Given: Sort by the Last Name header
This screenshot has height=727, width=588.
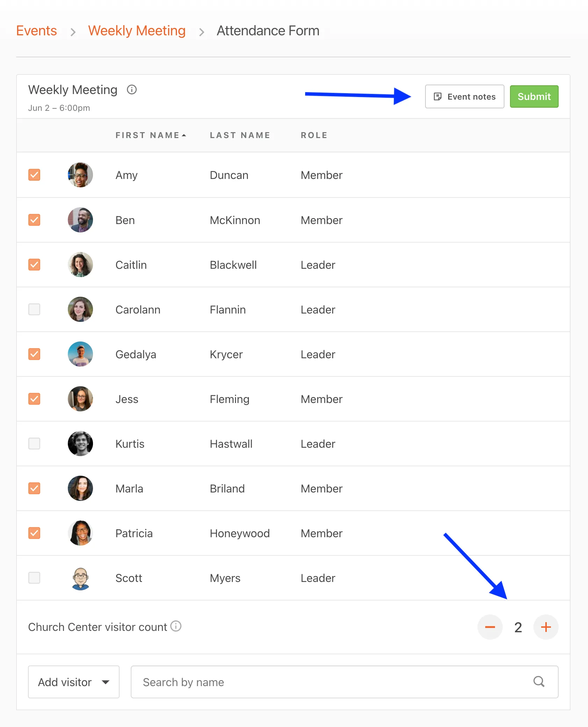Looking at the screenshot, I should (240, 135).
